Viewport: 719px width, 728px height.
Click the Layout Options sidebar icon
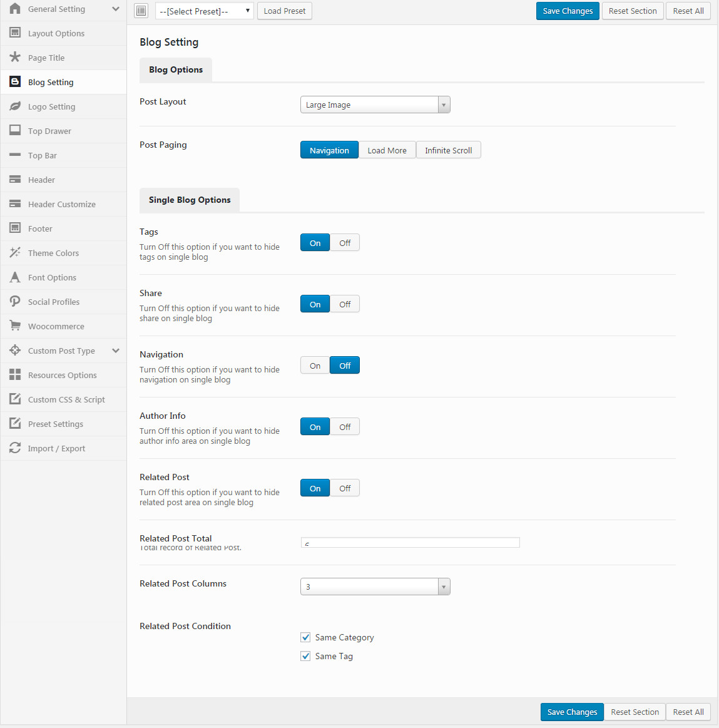click(15, 33)
